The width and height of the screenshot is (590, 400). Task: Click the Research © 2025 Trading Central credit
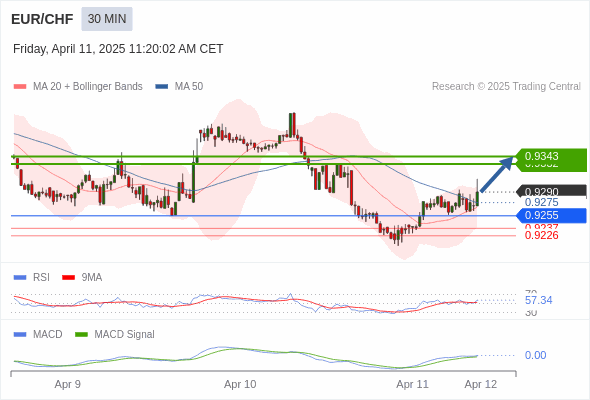[x=506, y=87]
